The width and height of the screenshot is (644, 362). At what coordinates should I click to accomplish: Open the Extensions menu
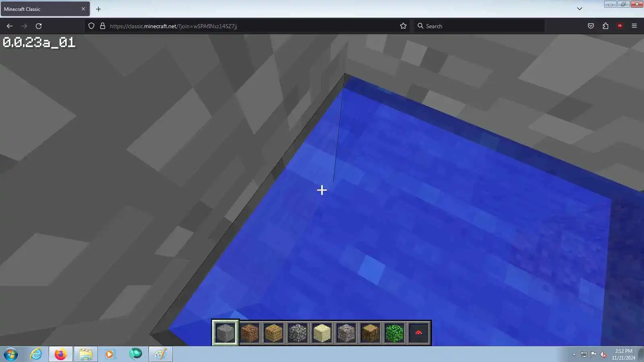605,26
